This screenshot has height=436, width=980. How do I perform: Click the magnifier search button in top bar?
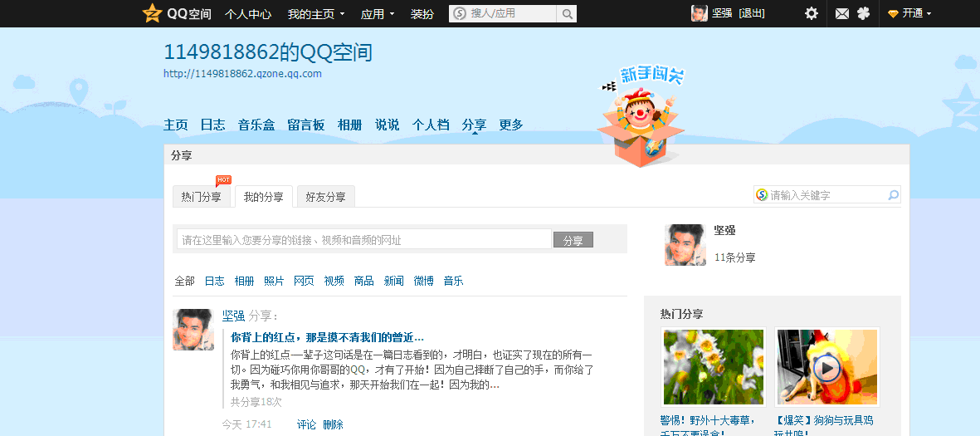click(567, 14)
